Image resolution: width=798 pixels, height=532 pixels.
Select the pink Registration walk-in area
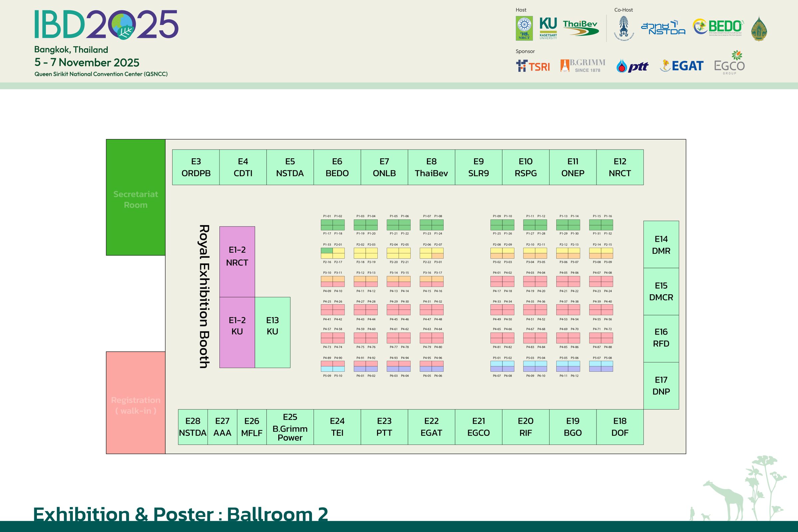pos(135,403)
